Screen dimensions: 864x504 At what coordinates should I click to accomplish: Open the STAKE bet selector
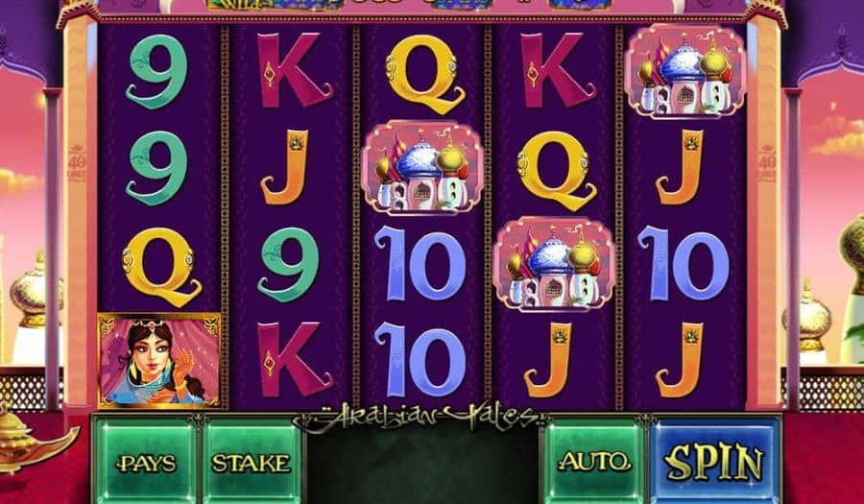[x=252, y=462]
